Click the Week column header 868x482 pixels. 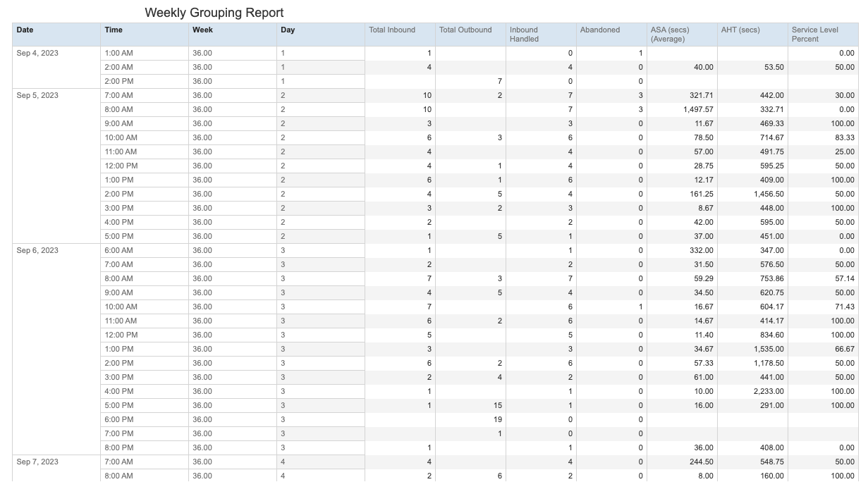coord(202,30)
